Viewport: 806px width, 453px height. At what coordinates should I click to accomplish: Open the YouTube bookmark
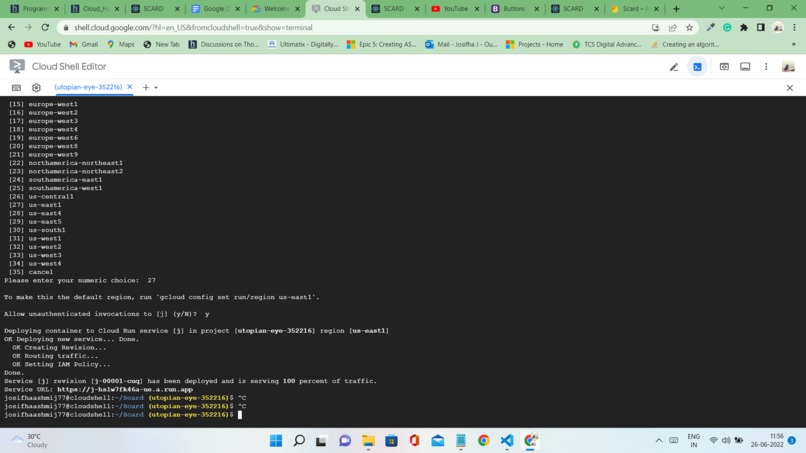43,45
